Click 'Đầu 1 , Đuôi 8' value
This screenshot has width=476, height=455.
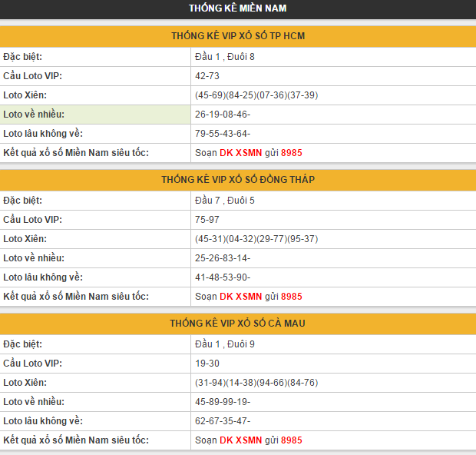[x=225, y=57]
